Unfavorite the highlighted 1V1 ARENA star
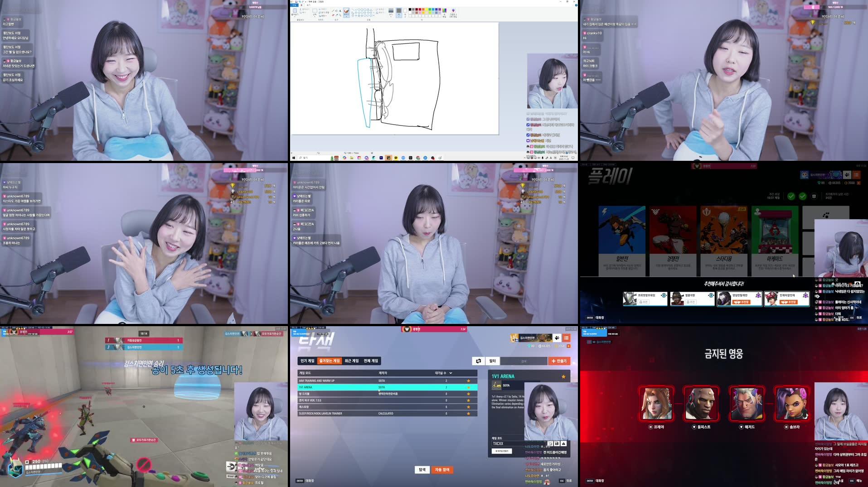Screen dimensions: 868x487 click(468, 387)
